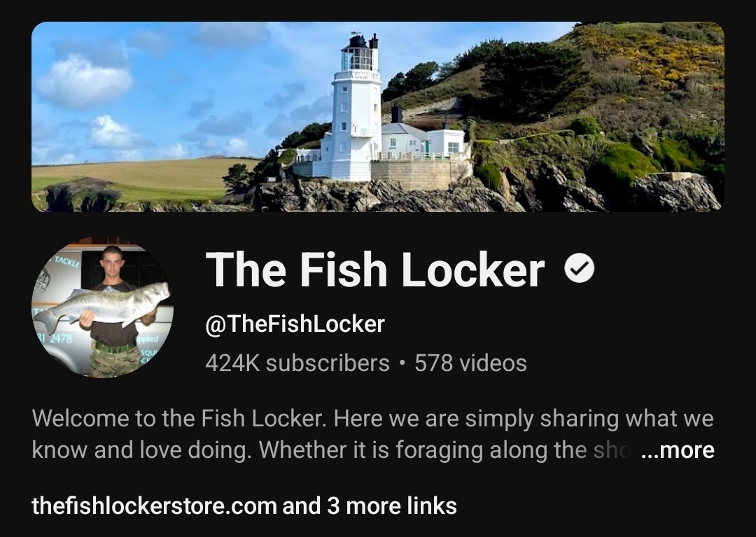Click the rocky shoreline below the lighthouse
This screenshot has height=537, width=756.
(386, 195)
